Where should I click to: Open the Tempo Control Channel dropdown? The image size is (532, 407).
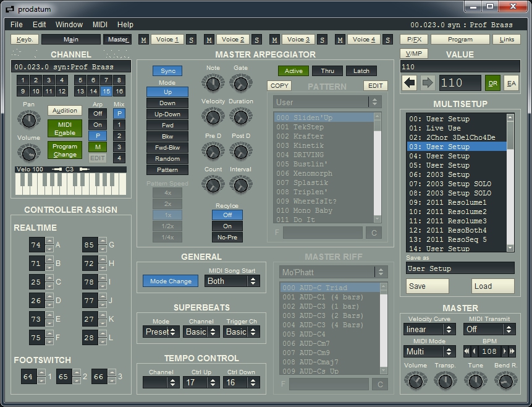pyautogui.click(x=161, y=382)
